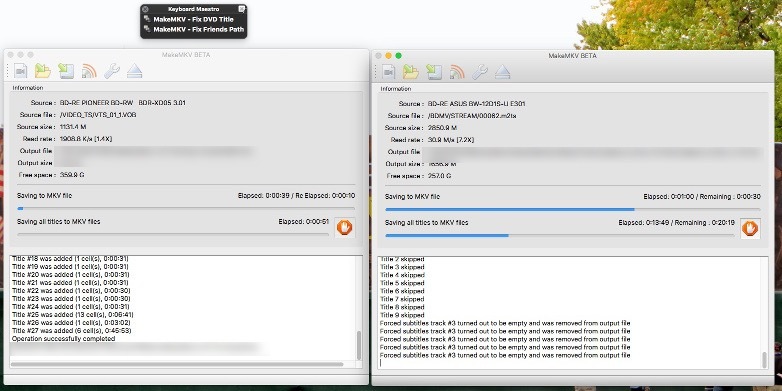
Task: Click 'Saving all titles to MKV files' in left window
Action: (58, 221)
